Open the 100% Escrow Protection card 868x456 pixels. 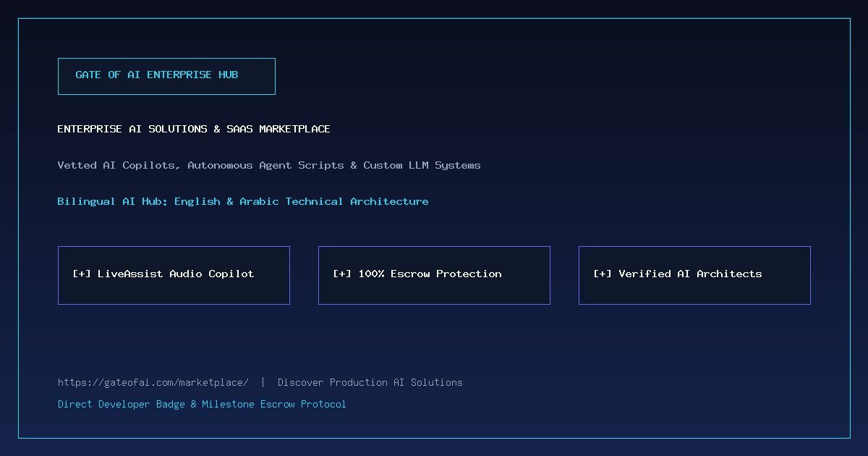[434, 275]
